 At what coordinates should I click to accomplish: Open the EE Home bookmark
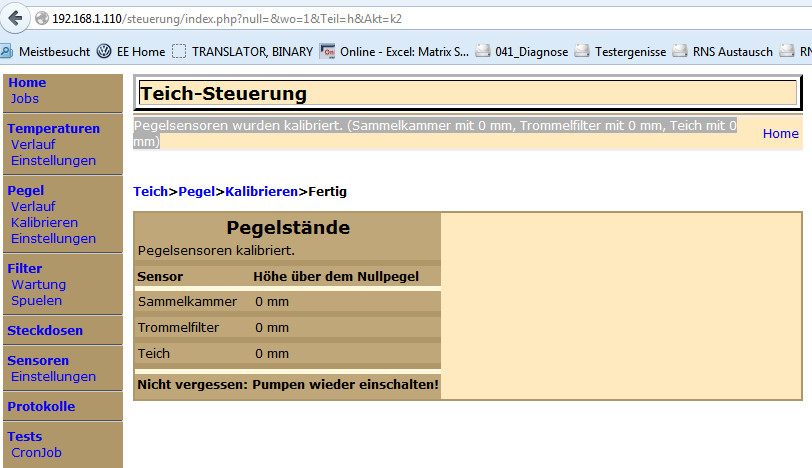coord(131,52)
